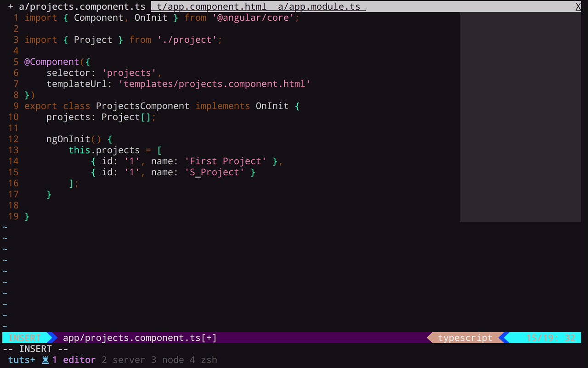Click the 'export' keyword on line 9

click(x=40, y=106)
